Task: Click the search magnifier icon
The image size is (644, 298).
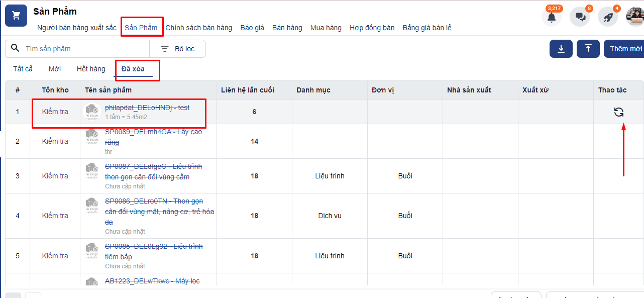Action: click(15, 48)
